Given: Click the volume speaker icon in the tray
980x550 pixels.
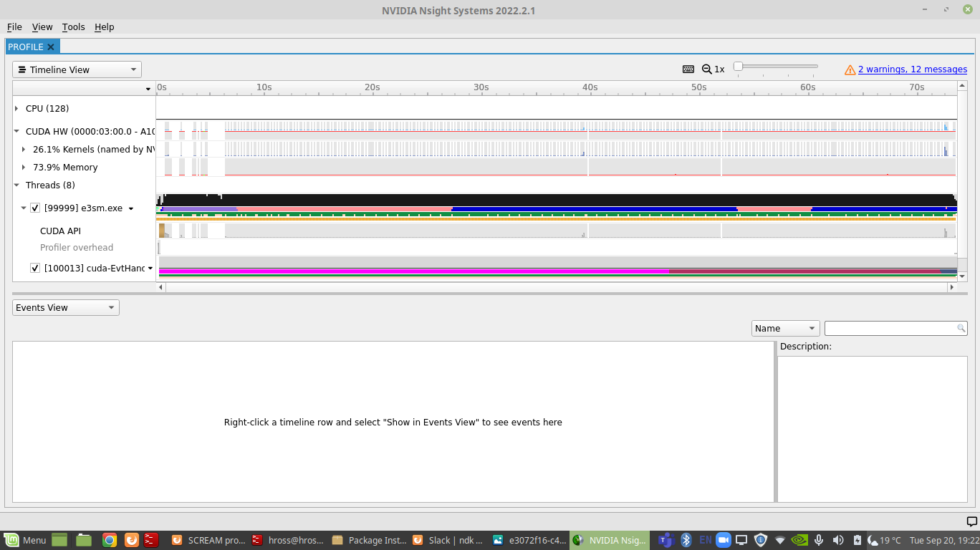Looking at the screenshot, I should (838, 540).
